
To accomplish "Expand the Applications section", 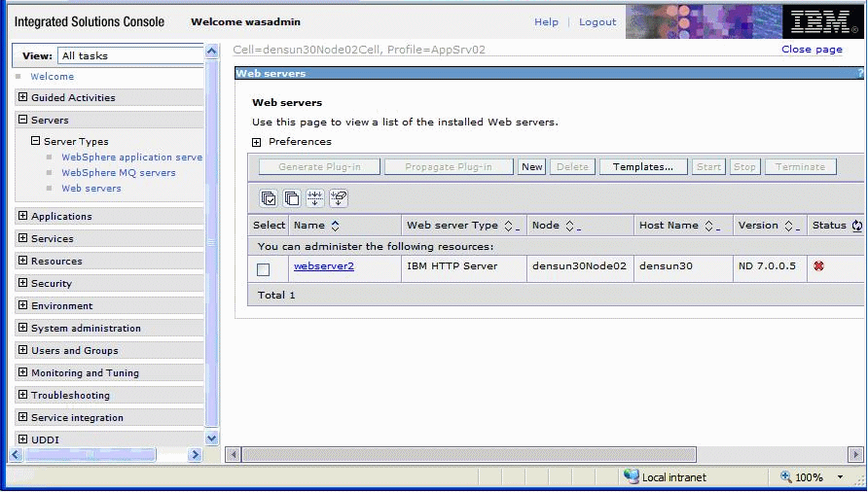I will coord(22,215).
